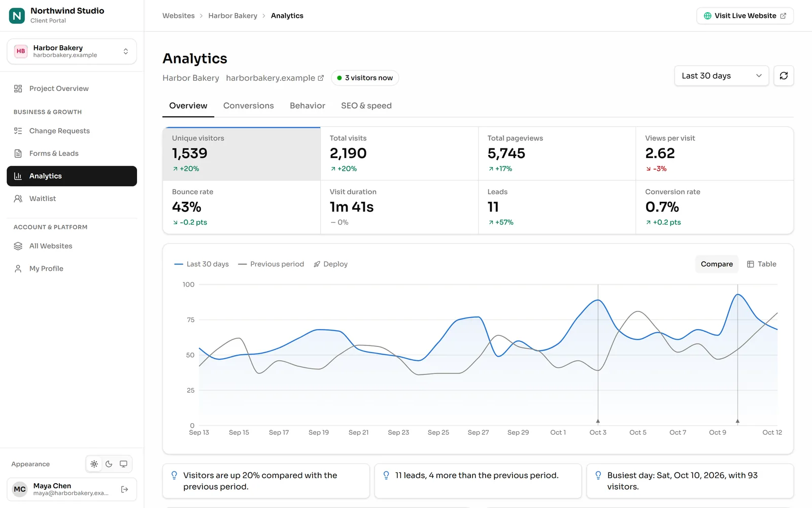The width and height of the screenshot is (812, 508).
Task: Select the Bounce rate metric card
Action: pos(242,207)
